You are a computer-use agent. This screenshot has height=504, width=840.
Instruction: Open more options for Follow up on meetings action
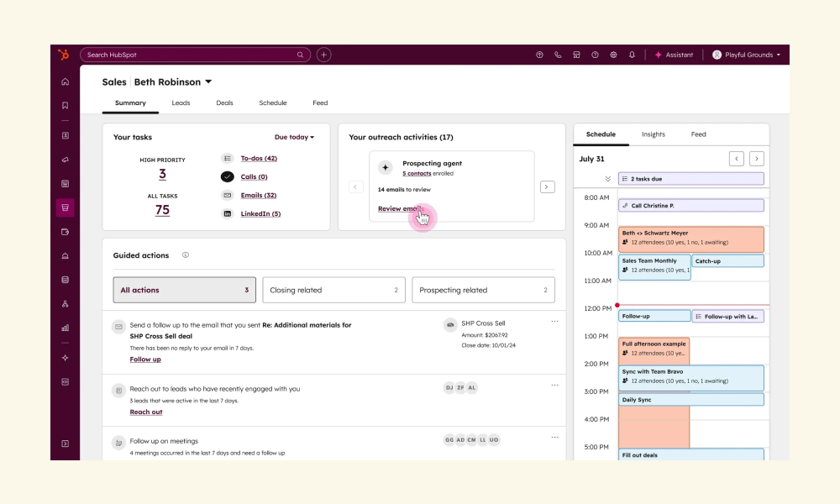pyautogui.click(x=554, y=437)
